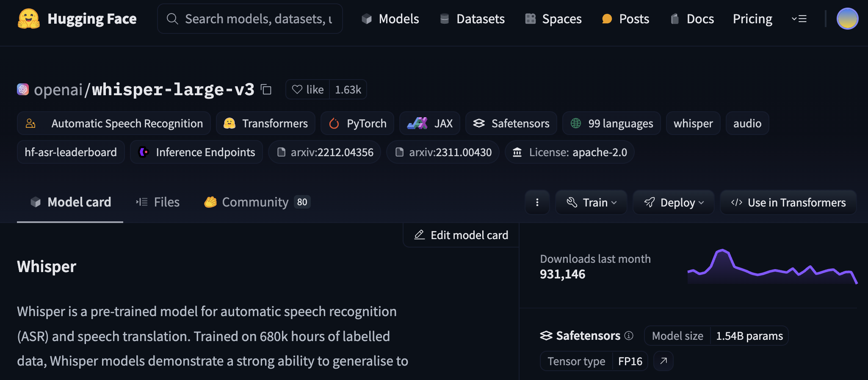Click the search magnifier icon
868x380 pixels.
coord(172,19)
